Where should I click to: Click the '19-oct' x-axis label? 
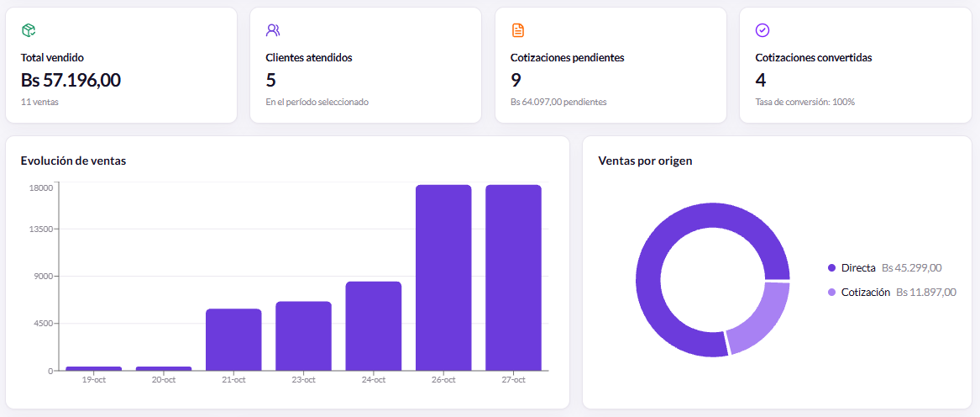click(x=94, y=380)
